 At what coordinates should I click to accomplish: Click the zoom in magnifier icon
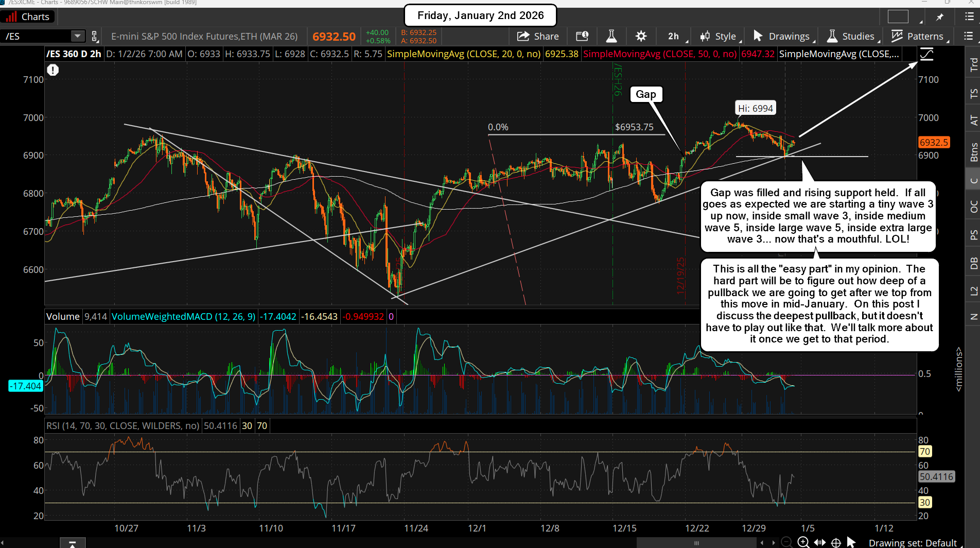click(x=803, y=542)
